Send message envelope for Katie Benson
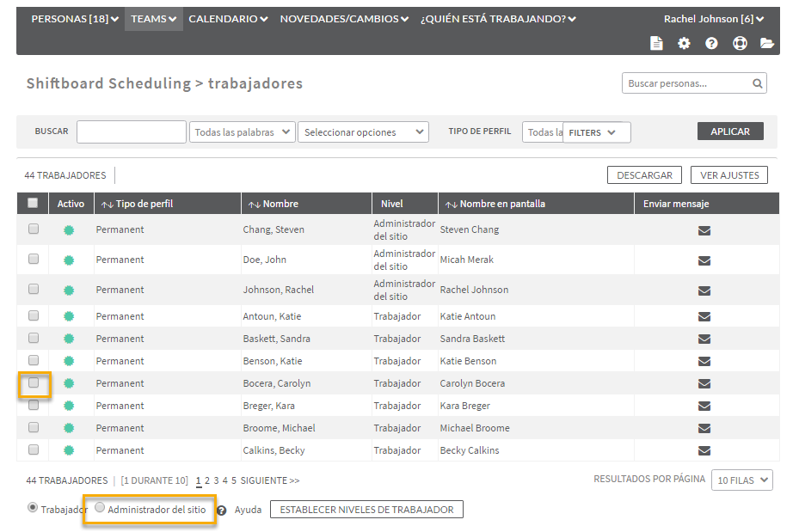 click(x=704, y=362)
